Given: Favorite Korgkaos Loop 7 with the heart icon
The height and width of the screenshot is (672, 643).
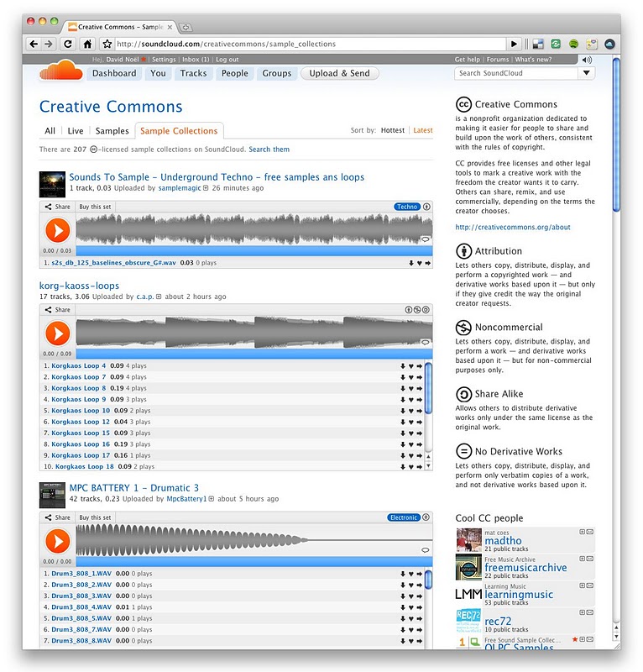Looking at the screenshot, I should tap(410, 377).
